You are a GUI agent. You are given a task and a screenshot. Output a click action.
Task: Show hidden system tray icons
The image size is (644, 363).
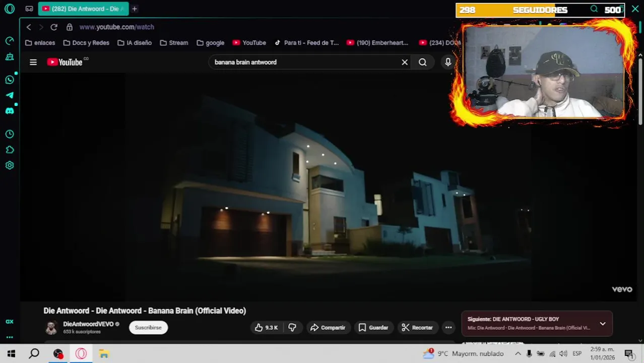click(518, 354)
